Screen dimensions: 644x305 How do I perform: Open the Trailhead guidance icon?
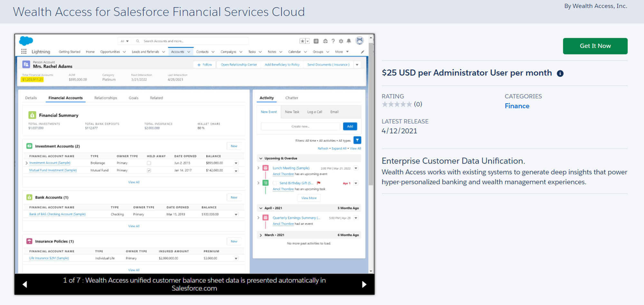pos(326,41)
